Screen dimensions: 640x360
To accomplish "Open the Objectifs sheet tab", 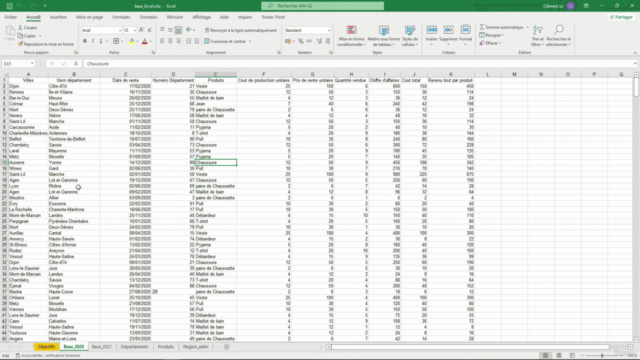I will click(x=46, y=347).
